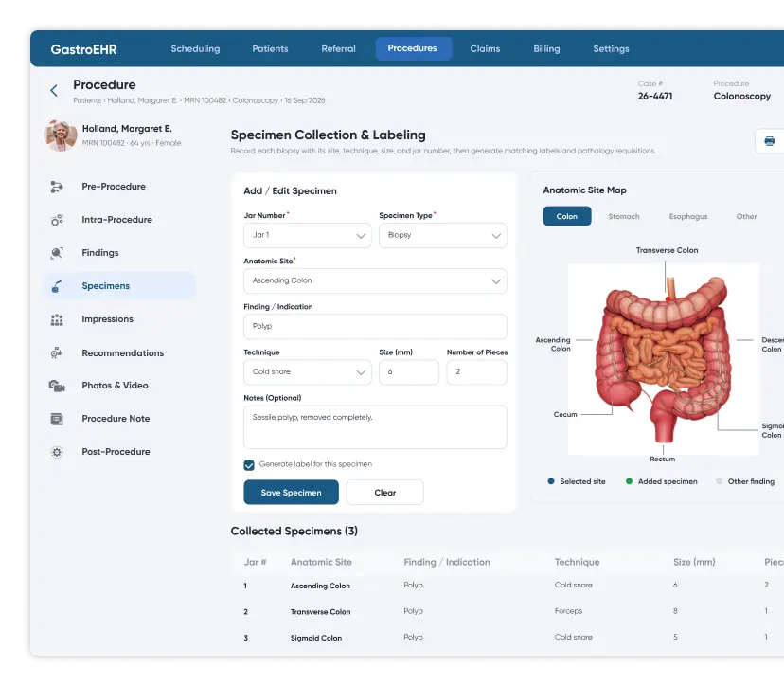Click the red marker on the colon diagram
The height and width of the screenshot is (686, 784).
pos(668,299)
